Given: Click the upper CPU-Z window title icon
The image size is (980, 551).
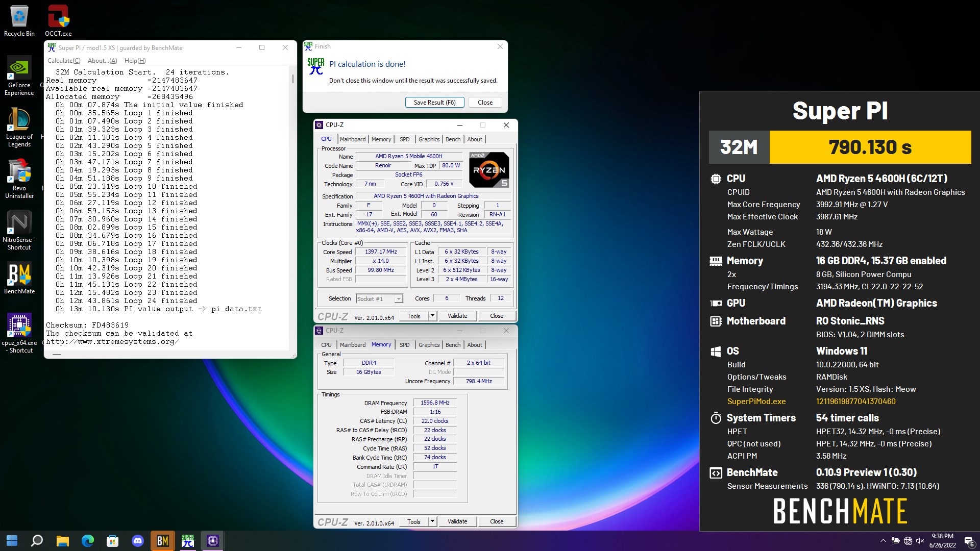Looking at the screenshot, I should tap(319, 124).
